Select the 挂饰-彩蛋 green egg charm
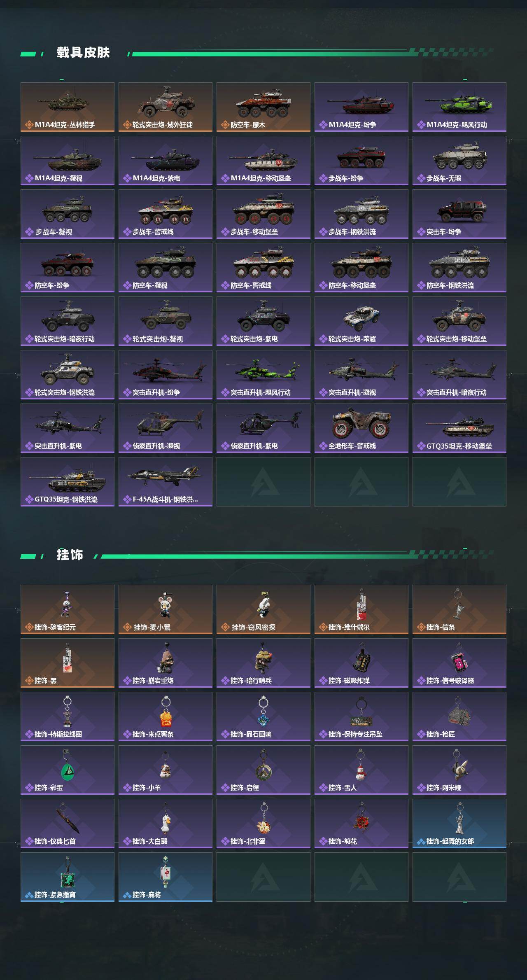Image resolution: width=527 pixels, height=980 pixels. [68, 770]
